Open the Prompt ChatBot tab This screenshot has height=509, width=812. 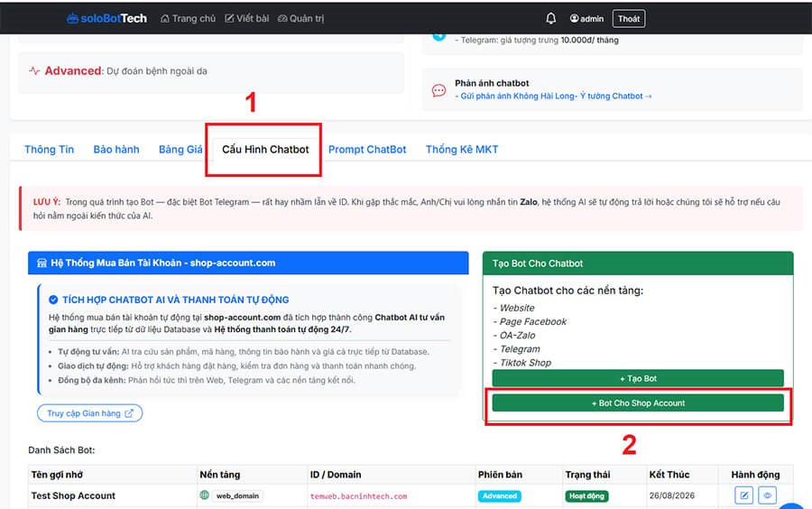coord(367,150)
